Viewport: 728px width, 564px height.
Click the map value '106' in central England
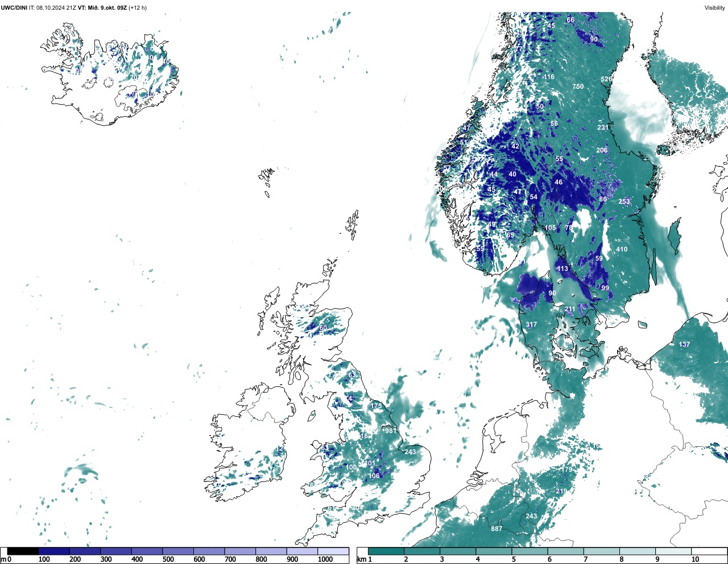click(374, 476)
